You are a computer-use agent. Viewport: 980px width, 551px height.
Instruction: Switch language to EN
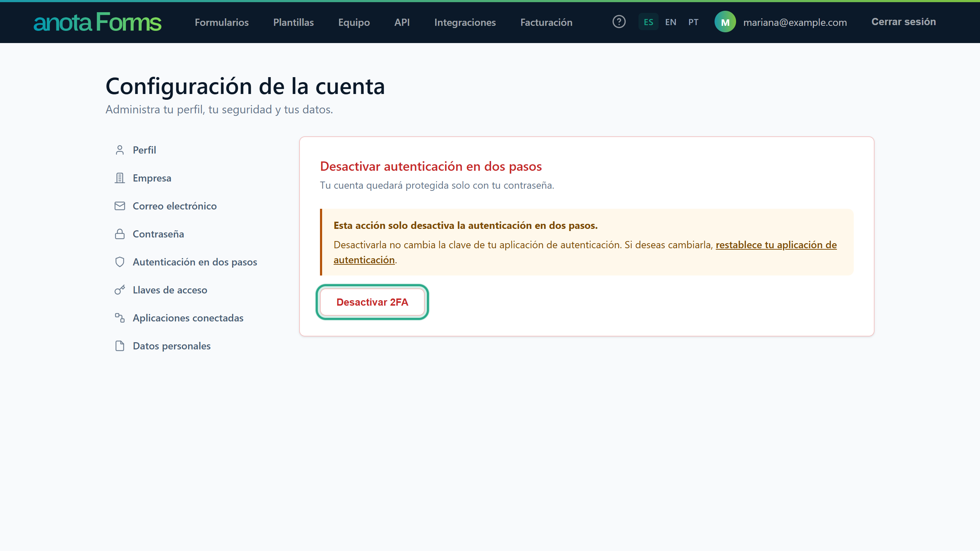[x=670, y=22]
